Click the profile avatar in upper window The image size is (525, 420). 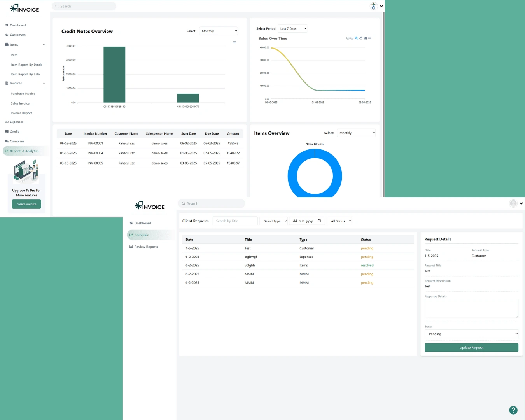click(373, 6)
